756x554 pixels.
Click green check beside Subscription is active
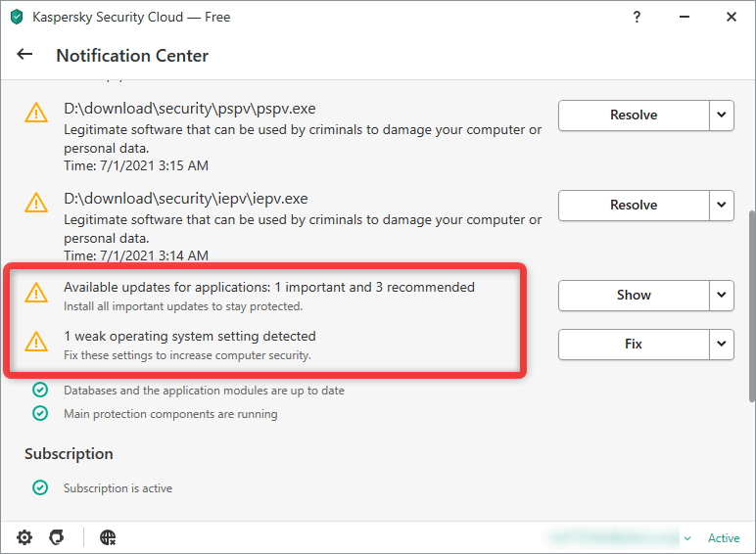pyautogui.click(x=40, y=487)
